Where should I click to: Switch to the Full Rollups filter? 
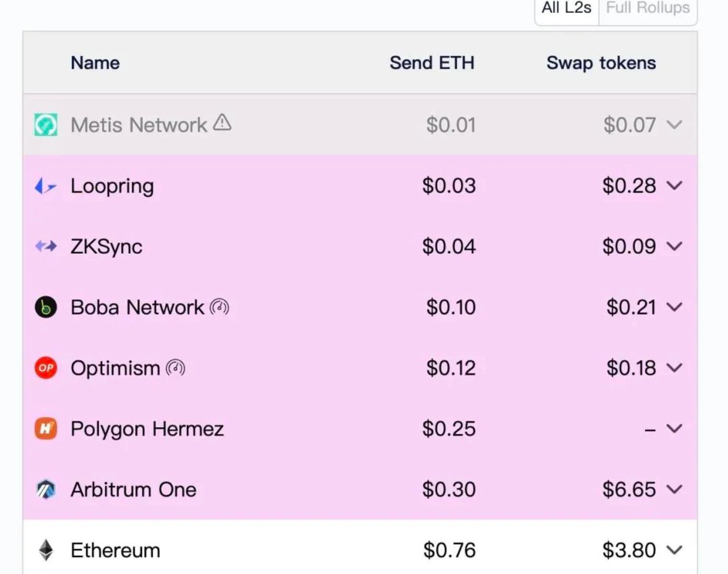[648, 9]
